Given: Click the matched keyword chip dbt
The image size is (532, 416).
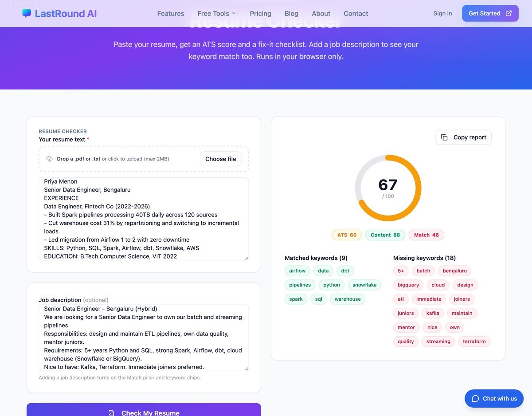Looking at the screenshot, I should (345, 271).
